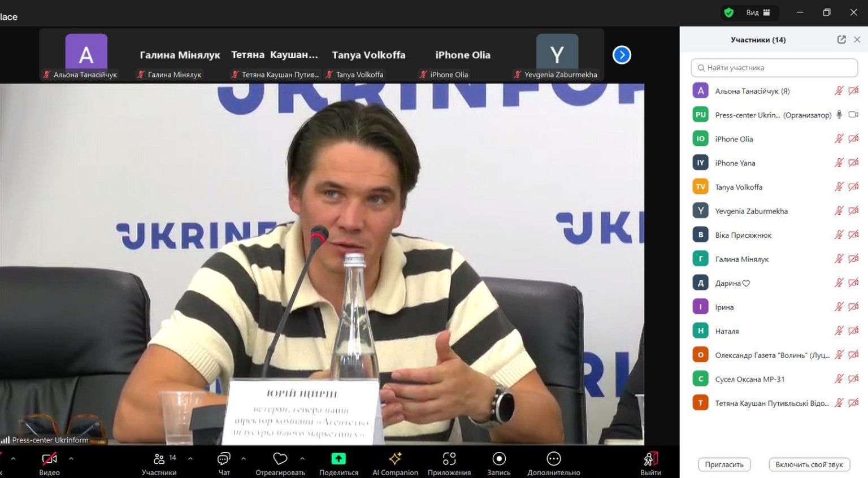The height and width of the screenshot is (478, 868).
Task: Toggle the Participants panel button
Action: pos(159,459)
